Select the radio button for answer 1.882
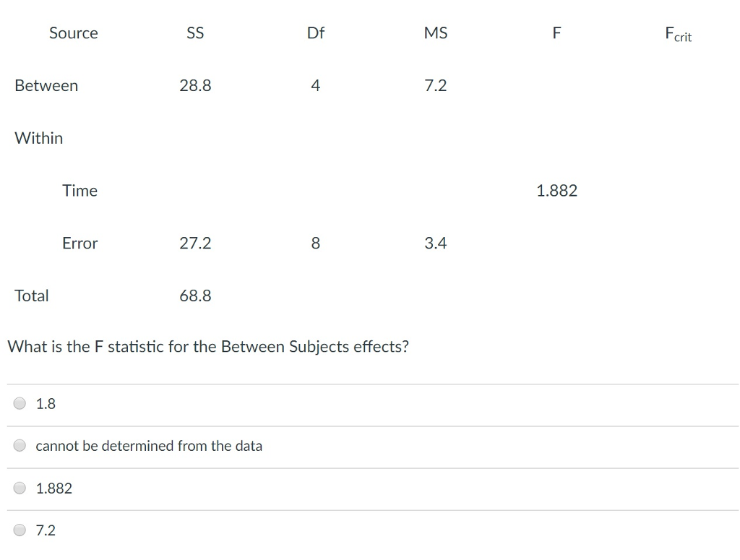Viewport: 740px width, 560px height. point(20,488)
